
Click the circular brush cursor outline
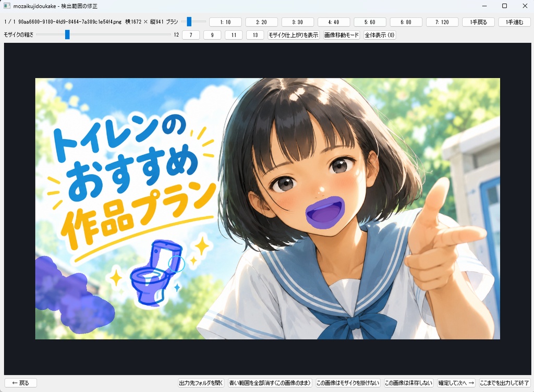[x=176, y=263]
